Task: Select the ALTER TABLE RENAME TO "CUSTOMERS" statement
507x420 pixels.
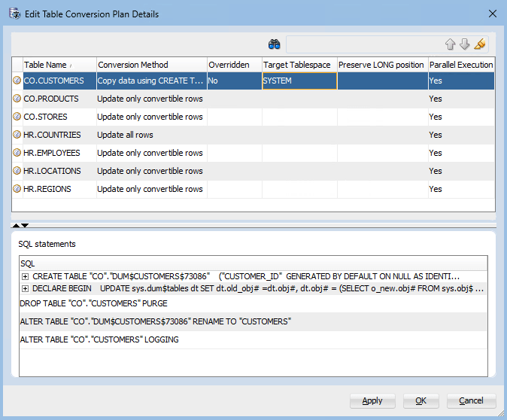Action: pyautogui.click(x=254, y=321)
